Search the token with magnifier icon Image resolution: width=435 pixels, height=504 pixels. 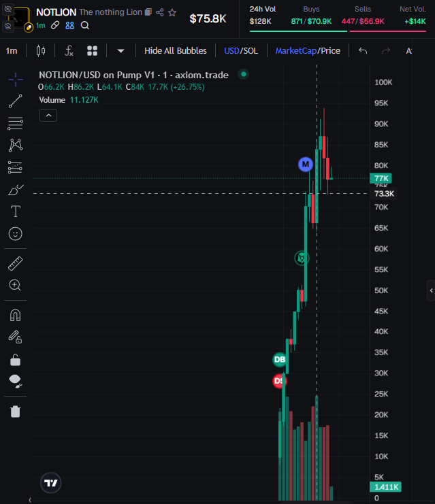[x=85, y=25]
